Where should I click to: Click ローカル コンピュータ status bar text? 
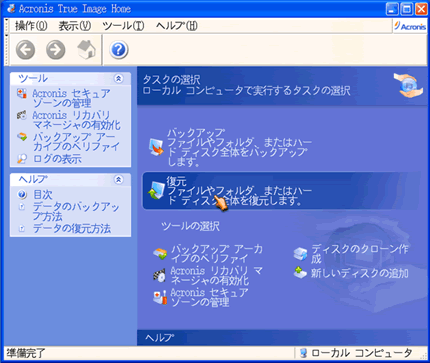coord(362,353)
